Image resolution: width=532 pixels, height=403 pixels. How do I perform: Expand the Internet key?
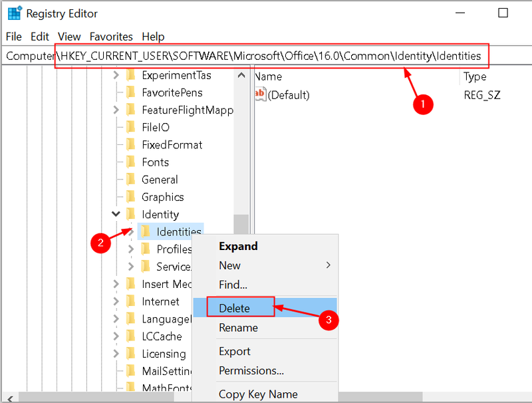pyautogui.click(x=116, y=301)
